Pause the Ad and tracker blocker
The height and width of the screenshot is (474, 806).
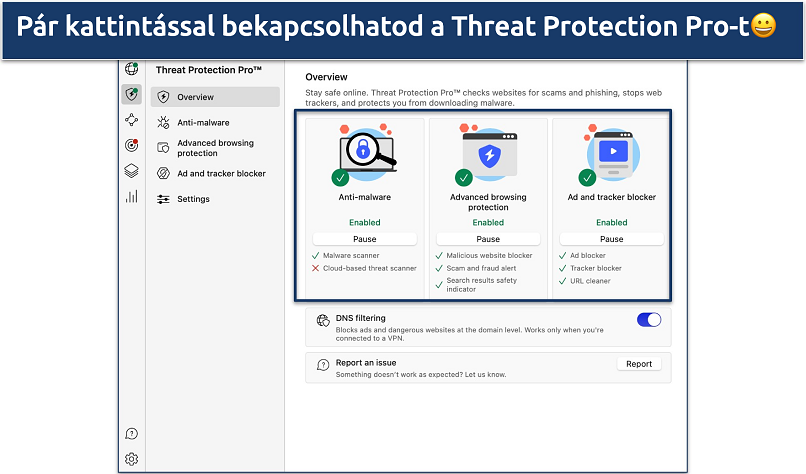[x=611, y=239]
